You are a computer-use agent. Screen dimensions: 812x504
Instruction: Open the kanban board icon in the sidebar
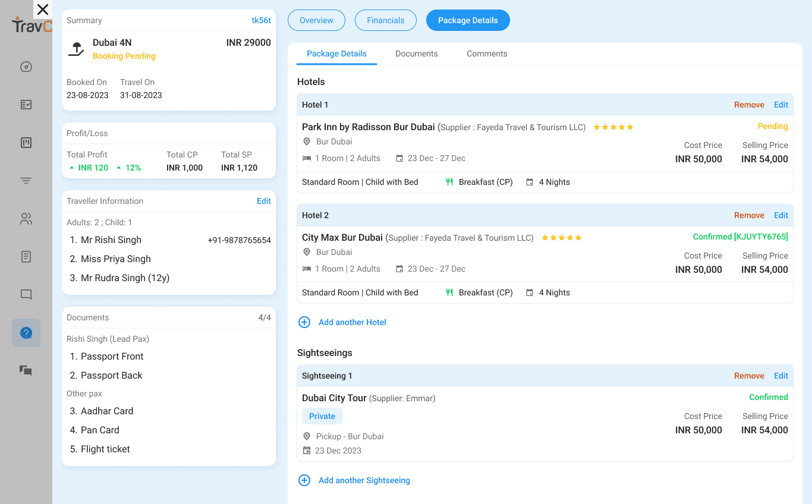coord(26,143)
